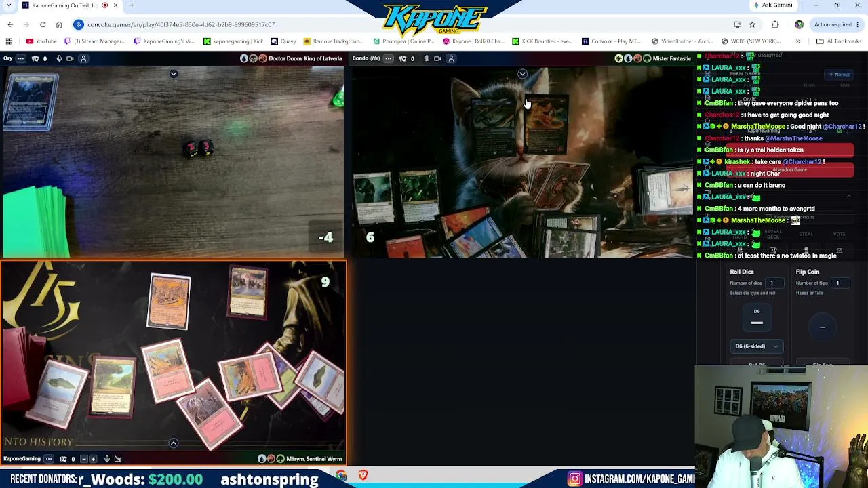Select commander Mister Fantastic label
Image resolution: width=868 pixels, height=488 pixels.
tap(671, 58)
